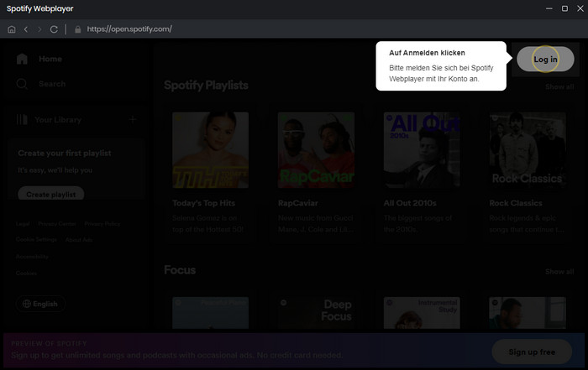Image resolution: width=588 pixels, height=370 pixels.
Task: Click the Search magnifier icon
Action: [22, 84]
